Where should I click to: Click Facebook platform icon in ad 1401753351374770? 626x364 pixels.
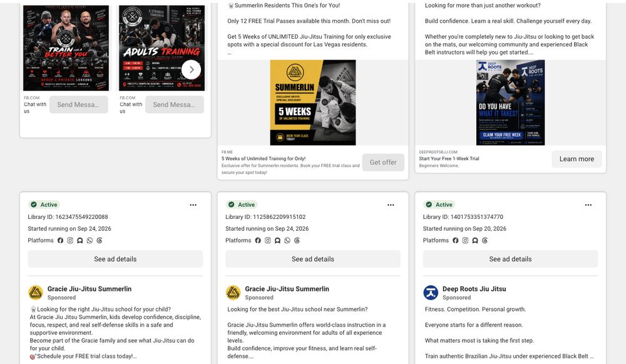[456, 240]
